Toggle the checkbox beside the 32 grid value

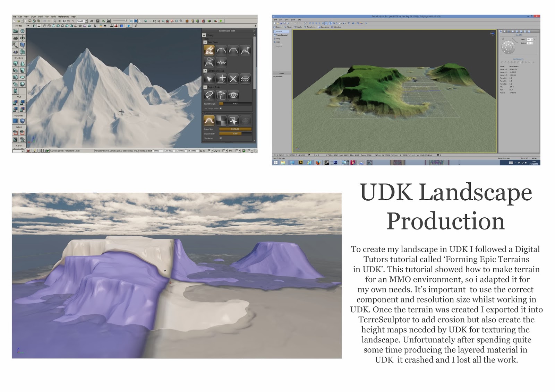click(209, 151)
